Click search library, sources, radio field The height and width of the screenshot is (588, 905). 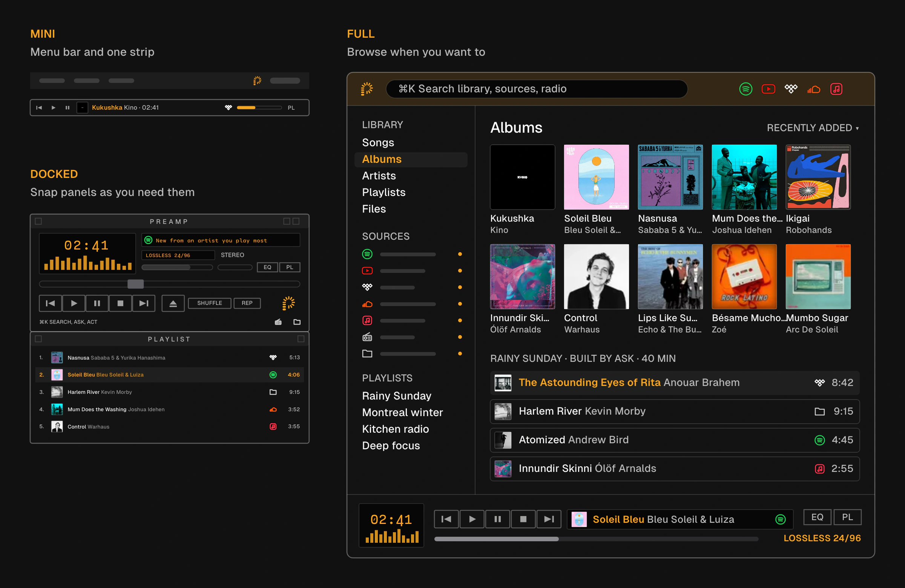(537, 89)
